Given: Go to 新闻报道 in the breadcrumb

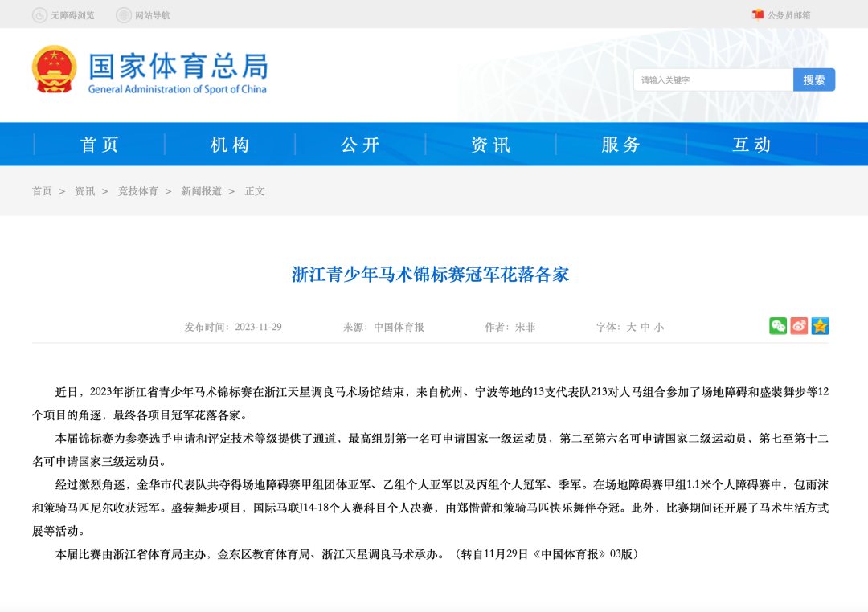Looking at the screenshot, I should (202, 191).
